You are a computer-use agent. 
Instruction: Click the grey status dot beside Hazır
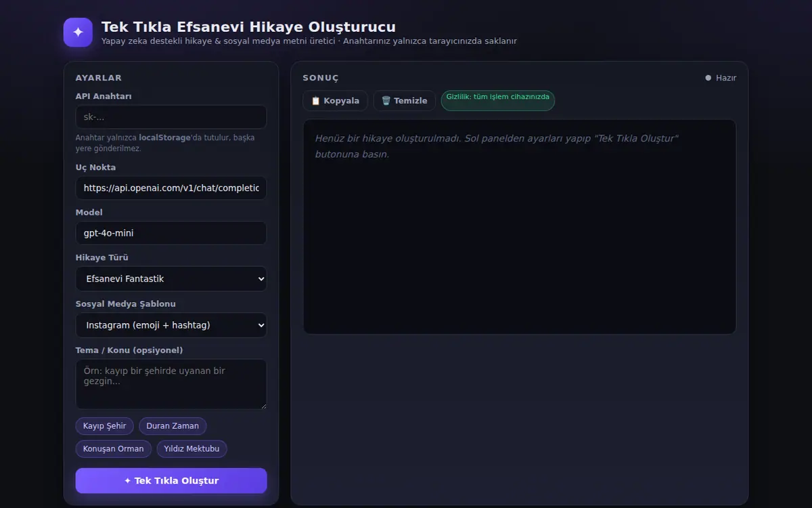[708, 78]
